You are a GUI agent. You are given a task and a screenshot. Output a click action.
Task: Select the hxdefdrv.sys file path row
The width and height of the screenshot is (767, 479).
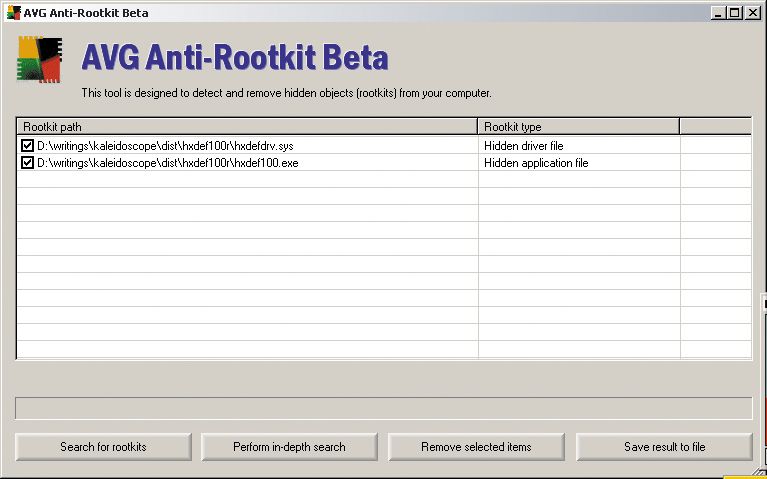pyautogui.click(x=165, y=146)
